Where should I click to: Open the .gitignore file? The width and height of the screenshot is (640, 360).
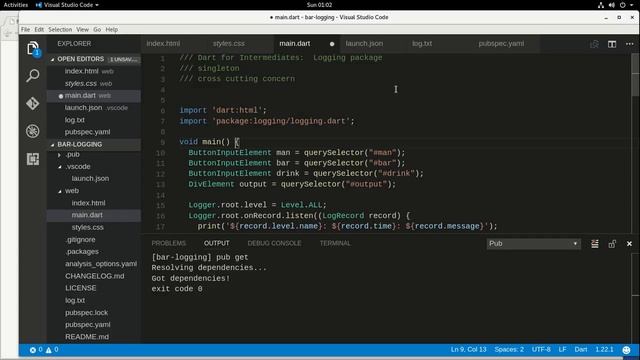pyautogui.click(x=80, y=240)
